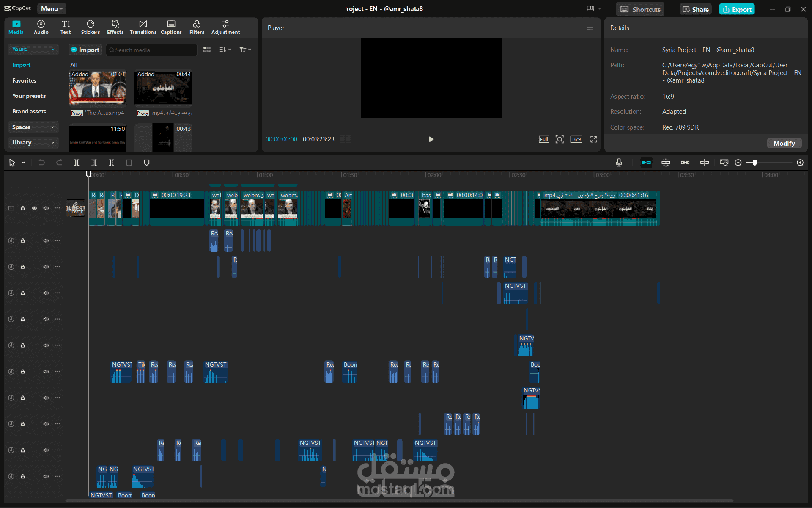Adjust the timeline zoom slider
This screenshot has width=812, height=508.
pos(754,163)
